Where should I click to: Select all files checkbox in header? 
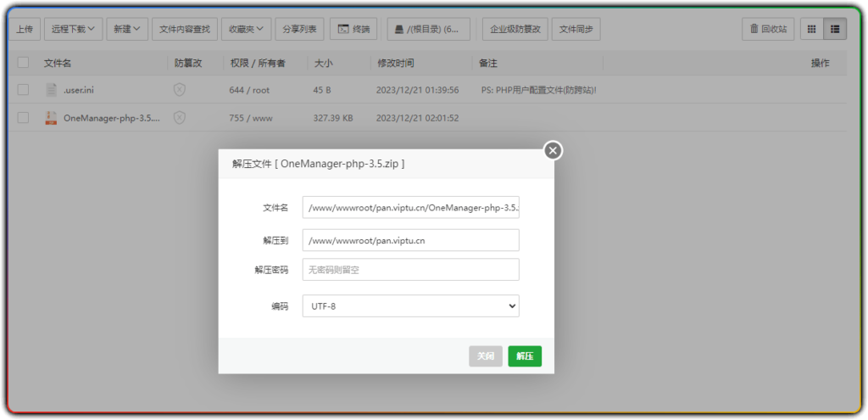click(23, 63)
